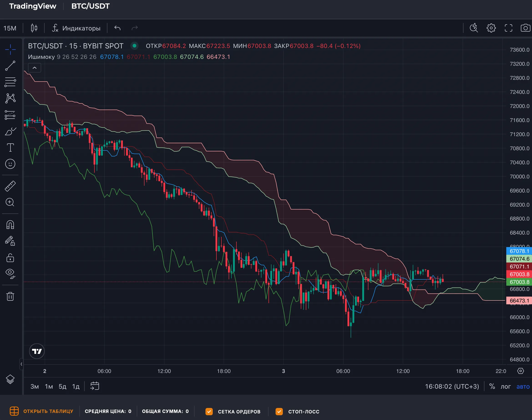Choose the ruler measure tool
This screenshot has width=532, height=420.
(x=10, y=186)
